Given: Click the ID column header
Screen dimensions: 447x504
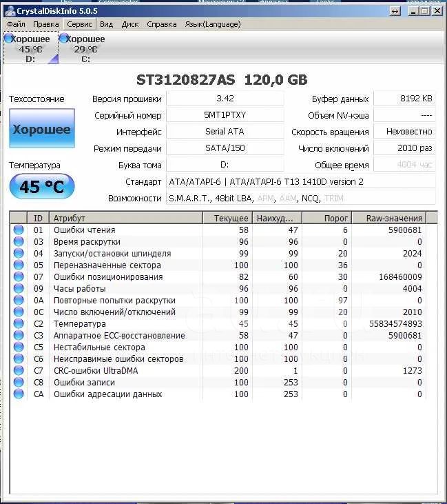Looking at the screenshot, I should click(38, 218).
